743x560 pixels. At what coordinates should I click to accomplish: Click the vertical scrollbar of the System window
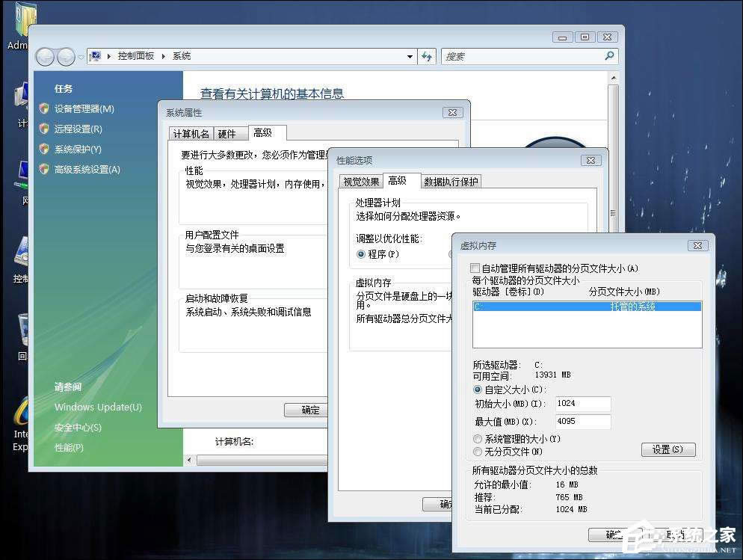click(614, 150)
